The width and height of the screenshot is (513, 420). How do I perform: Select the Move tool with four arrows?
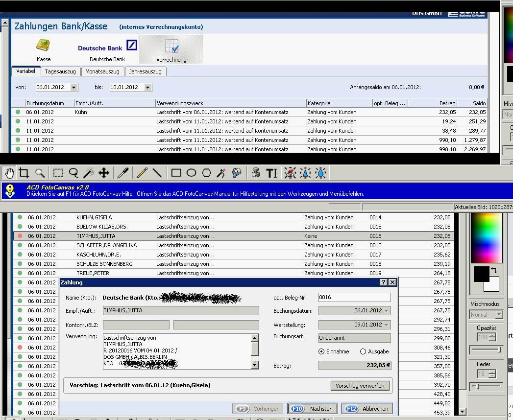click(x=104, y=173)
